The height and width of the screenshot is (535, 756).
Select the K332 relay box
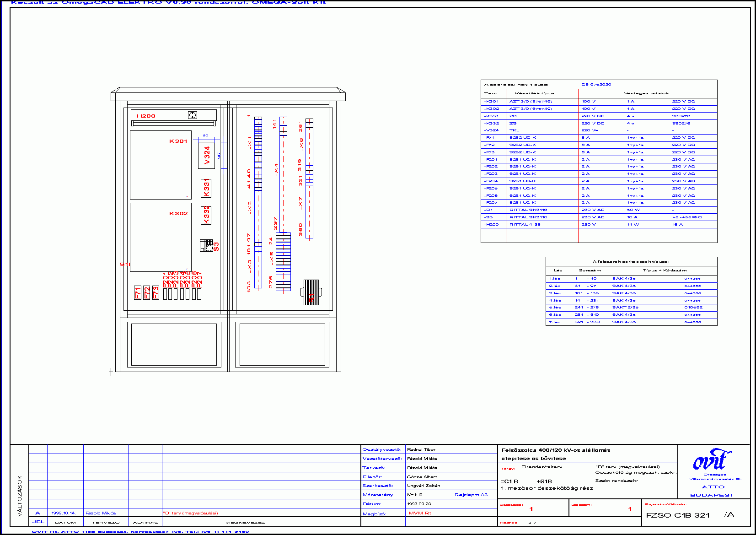coord(206,215)
